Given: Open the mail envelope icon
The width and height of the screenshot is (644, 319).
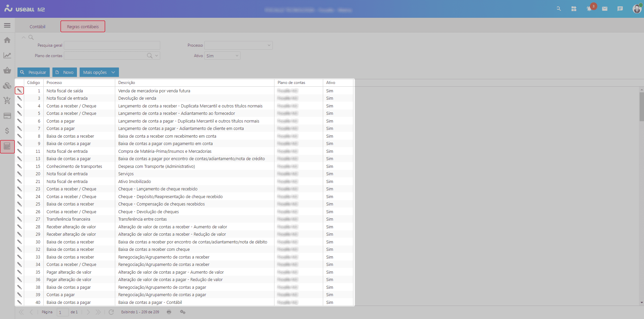Looking at the screenshot, I should 605,9.
